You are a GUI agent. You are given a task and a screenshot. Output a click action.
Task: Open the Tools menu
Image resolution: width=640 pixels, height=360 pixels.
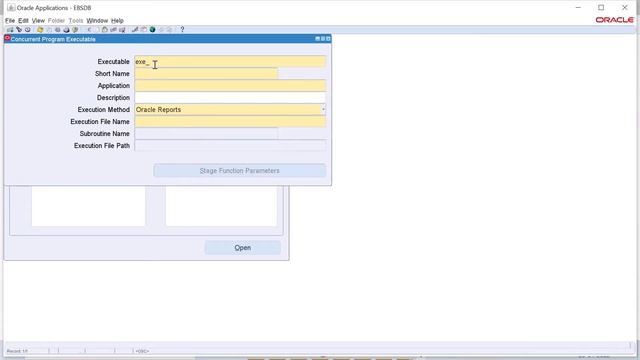(x=76, y=20)
